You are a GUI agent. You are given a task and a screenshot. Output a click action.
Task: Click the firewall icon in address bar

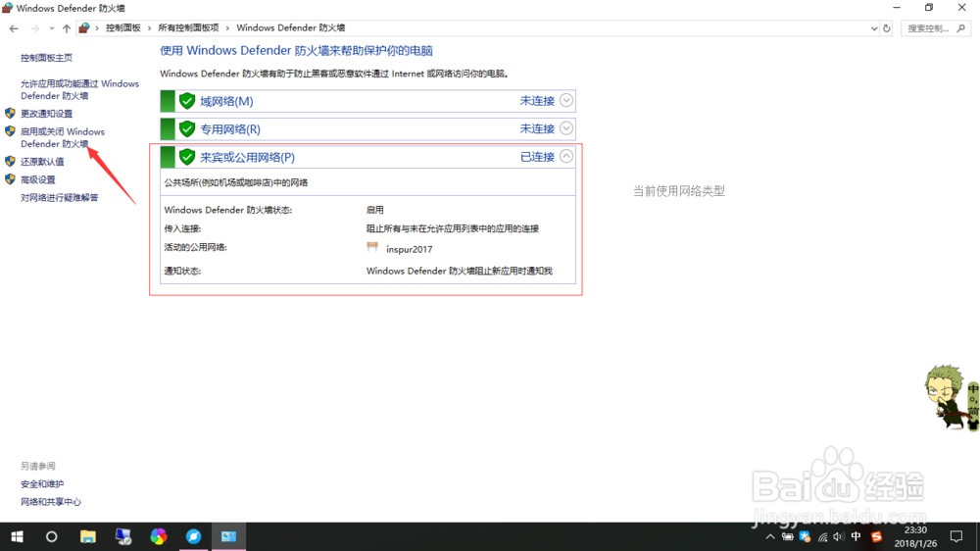(x=83, y=28)
